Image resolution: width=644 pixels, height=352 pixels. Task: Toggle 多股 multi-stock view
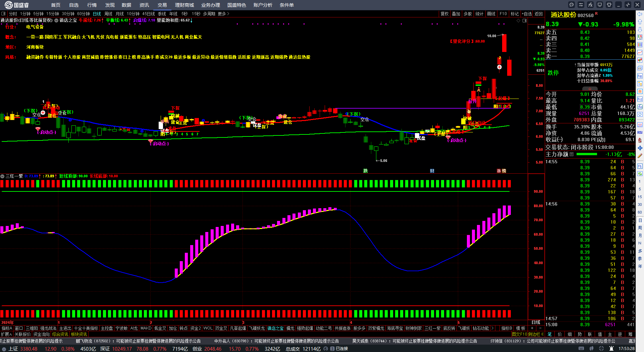click(x=468, y=14)
